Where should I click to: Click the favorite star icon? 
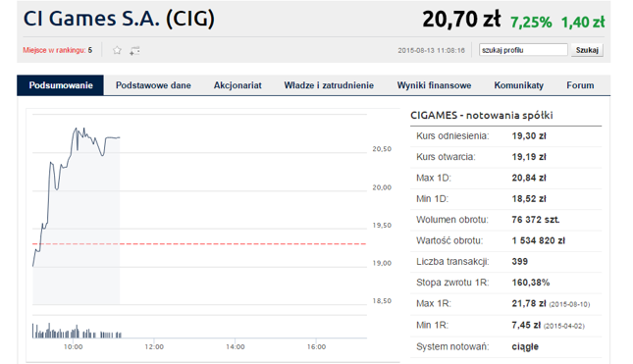click(x=117, y=50)
